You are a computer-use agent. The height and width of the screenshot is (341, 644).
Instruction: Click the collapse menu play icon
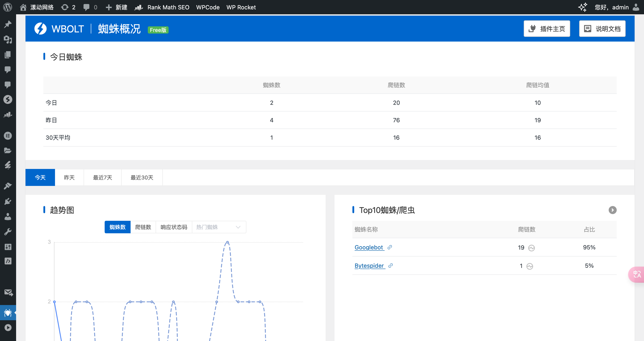(8, 328)
